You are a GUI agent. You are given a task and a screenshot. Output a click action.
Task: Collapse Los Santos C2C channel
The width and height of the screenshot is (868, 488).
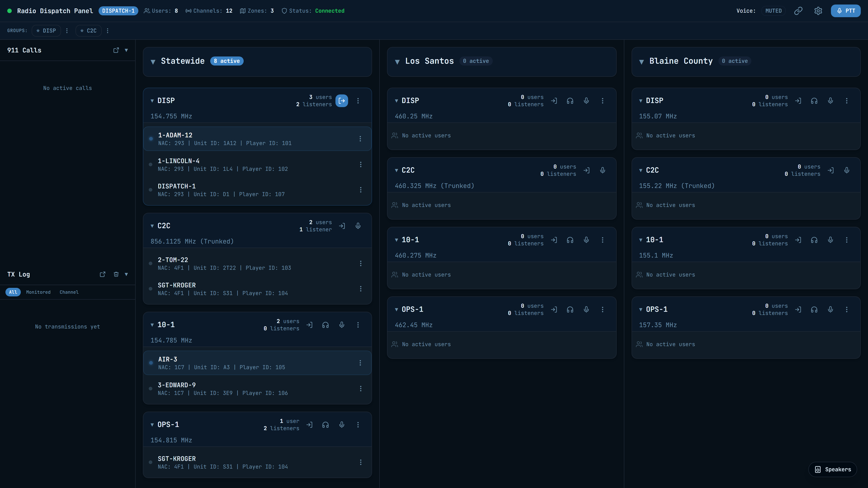tap(397, 170)
